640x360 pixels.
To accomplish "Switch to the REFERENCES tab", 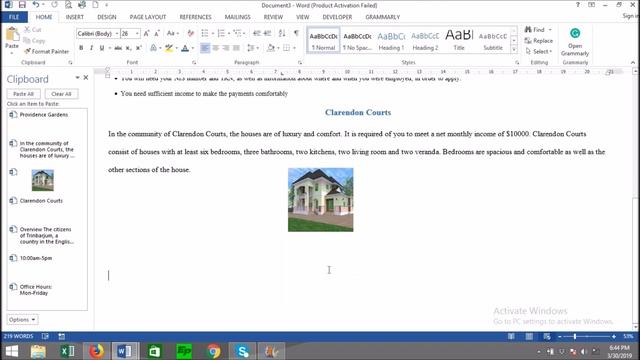I will [x=196, y=17].
